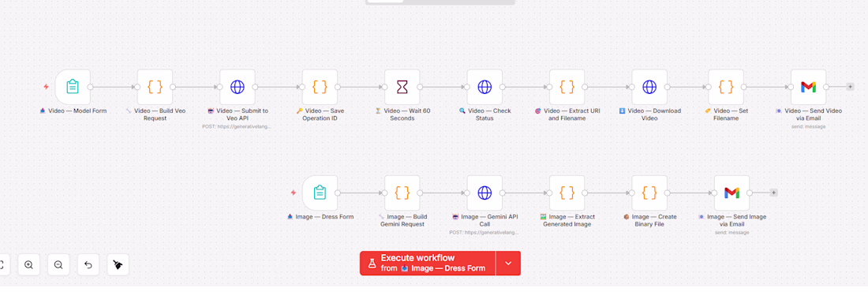The width and height of the screenshot is (868, 292).
Task: Open Image — Build Gemini Request code node
Action: click(402, 193)
